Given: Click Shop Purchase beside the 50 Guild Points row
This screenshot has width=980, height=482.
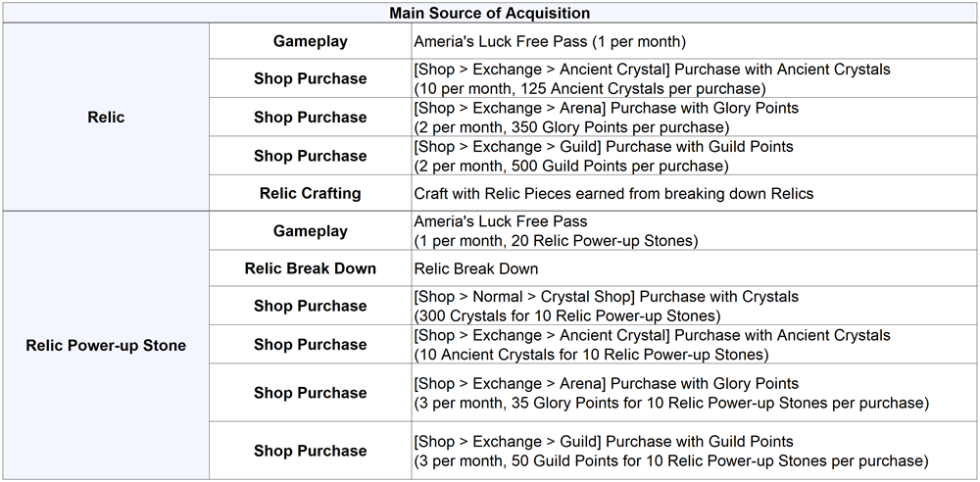Looking at the screenshot, I should tap(310, 451).
